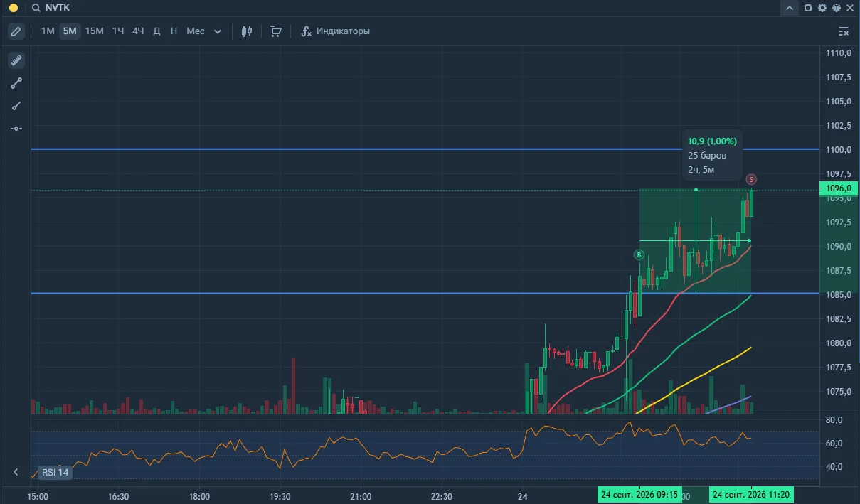Click the NVTK ticker search field
Image resolution: width=860 pixels, height=504 pixels.
click(58, 8)
